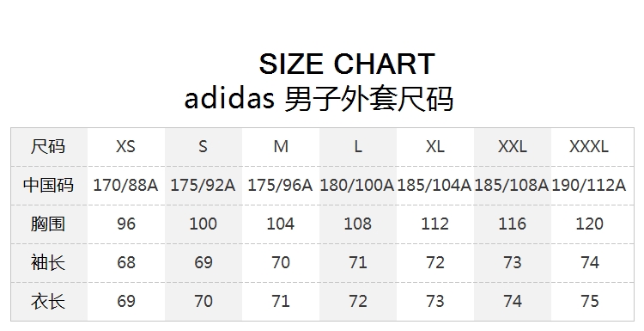Select chest measurement 104 for M
This screenshot has height=331, width=644.
281,224
